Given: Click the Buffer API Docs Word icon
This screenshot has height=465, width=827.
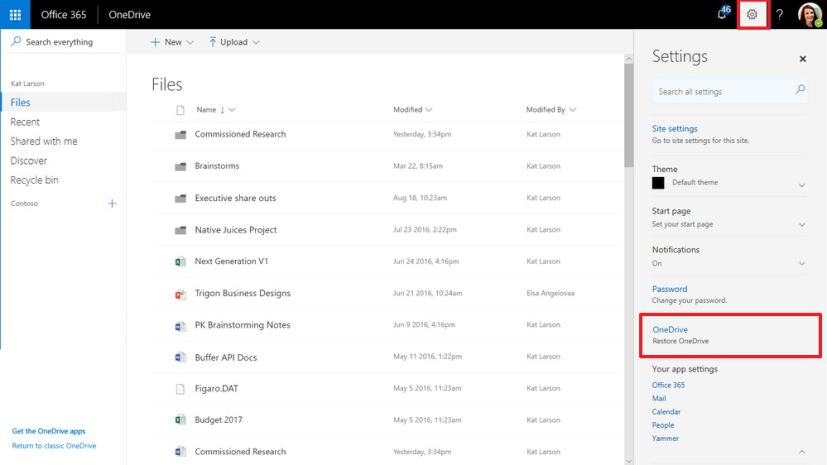Looking at the screenshot, I should click(180, 357).
